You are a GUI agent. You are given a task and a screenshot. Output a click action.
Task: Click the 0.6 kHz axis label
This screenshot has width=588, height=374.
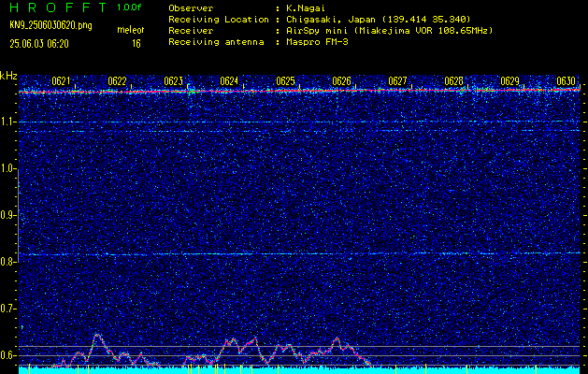pyautogui.click(x=7, y=355)
